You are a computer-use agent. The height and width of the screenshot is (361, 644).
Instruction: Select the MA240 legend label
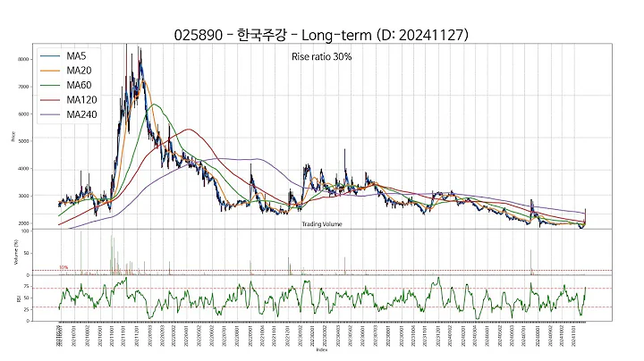click(x=81, y=114)
